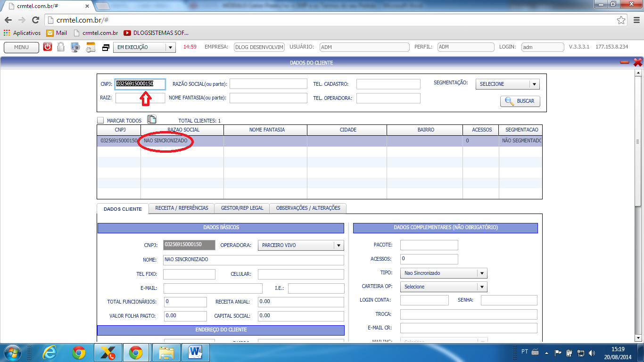Launch Internet Explorer from the taskbar

[50, 353]
